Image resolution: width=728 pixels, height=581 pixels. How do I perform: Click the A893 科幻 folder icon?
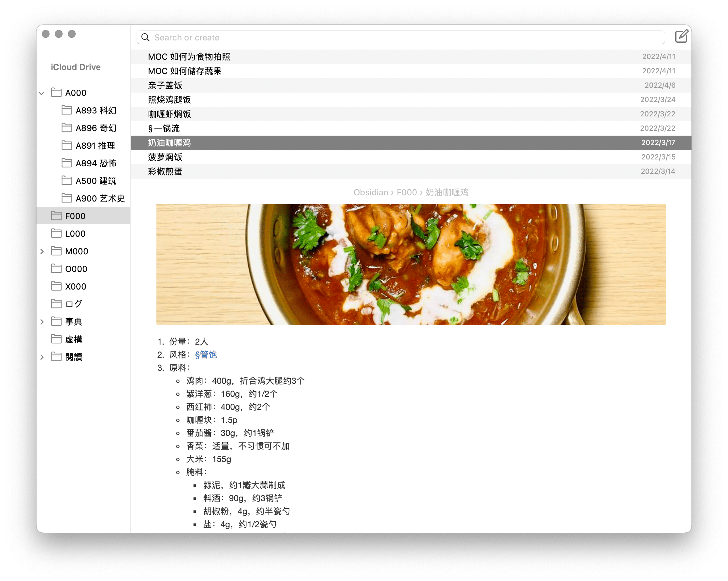[67, 110]
